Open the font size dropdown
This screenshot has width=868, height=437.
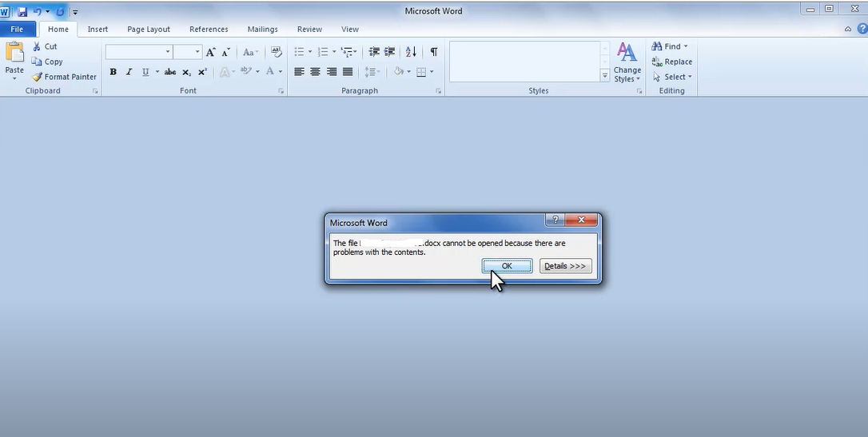[x=197, y=52]
